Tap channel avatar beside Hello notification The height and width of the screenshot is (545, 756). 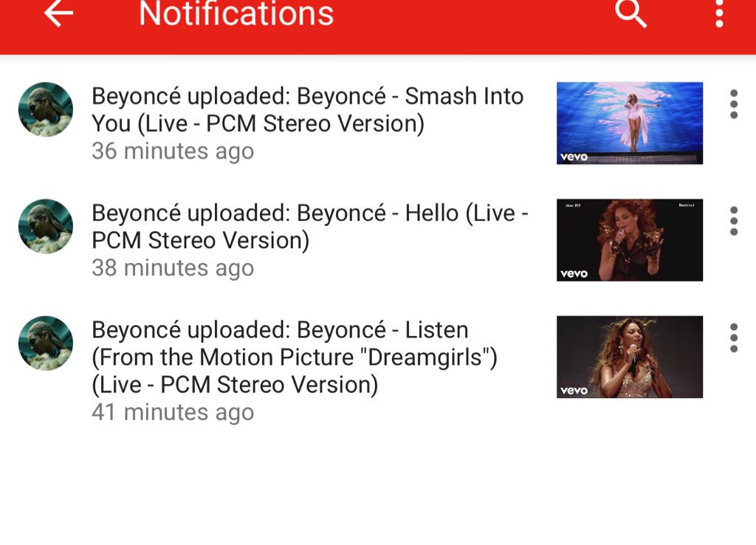46,226
